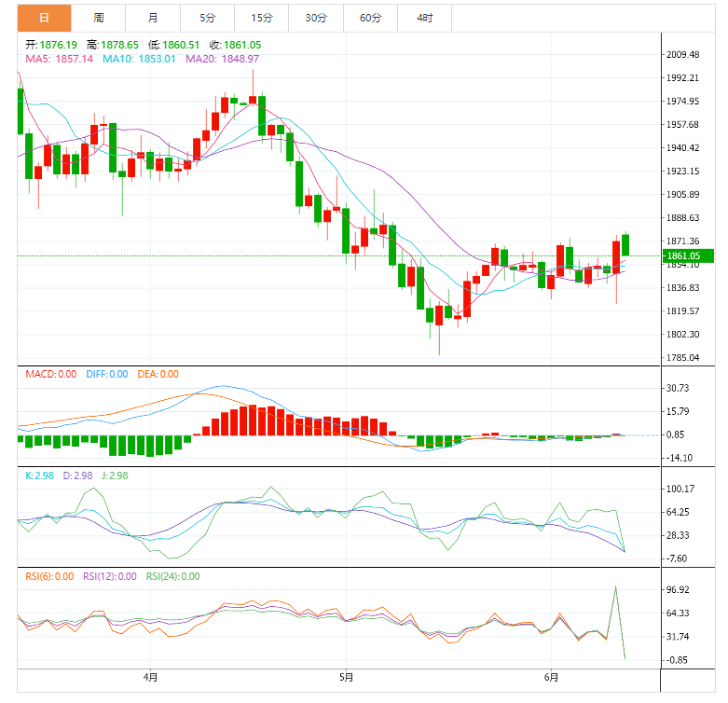Click the 6月 date axis label
The width and height of the screenshot is (728, 703).
coord(552,678)
